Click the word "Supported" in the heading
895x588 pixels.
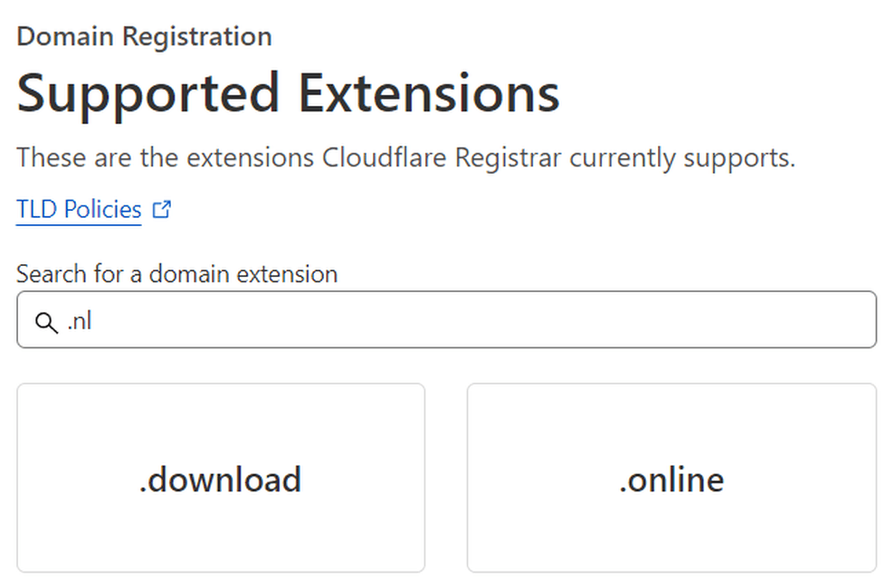pos(148,93)
